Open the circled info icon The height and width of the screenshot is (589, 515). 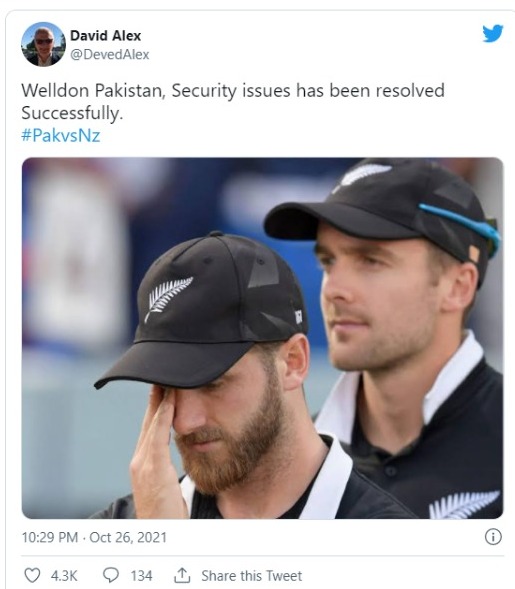pyautogui.click(x=493, y=536)
